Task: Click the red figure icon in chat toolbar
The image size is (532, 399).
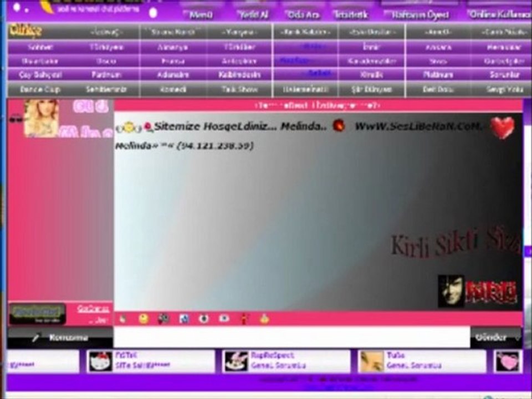Action: pyautogui.click(x=244, y=319)
